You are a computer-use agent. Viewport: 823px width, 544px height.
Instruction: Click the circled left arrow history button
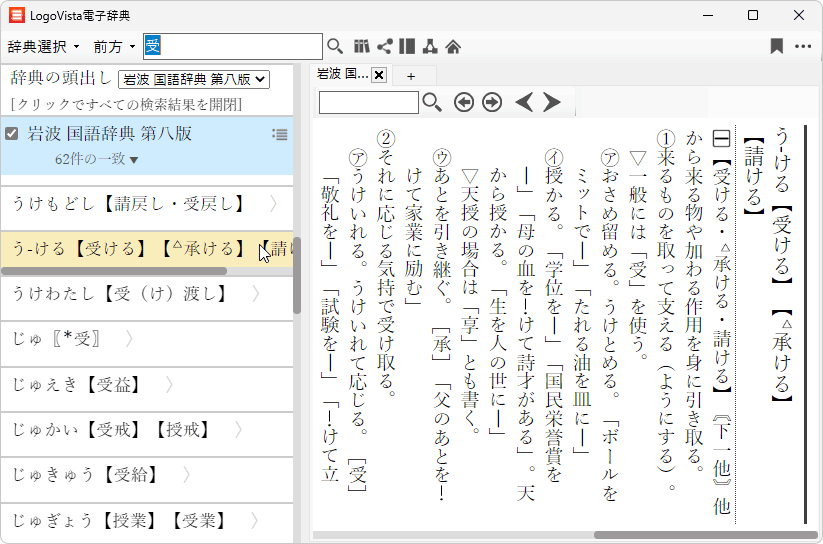tap(463, 102)
